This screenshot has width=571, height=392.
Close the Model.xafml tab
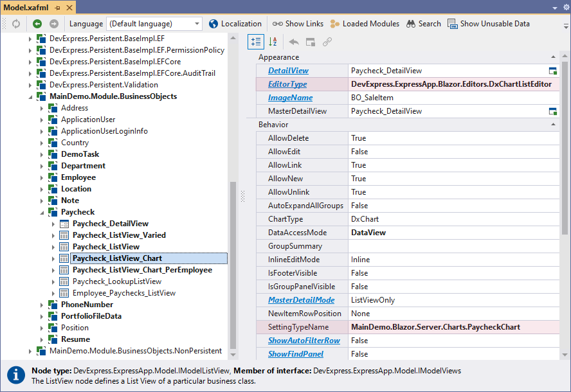point(69,7)
